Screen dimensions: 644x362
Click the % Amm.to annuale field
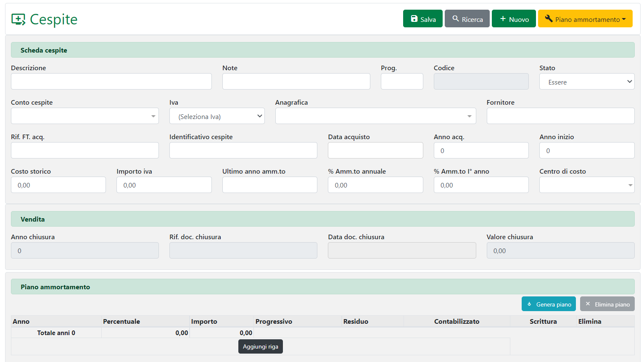375,185
